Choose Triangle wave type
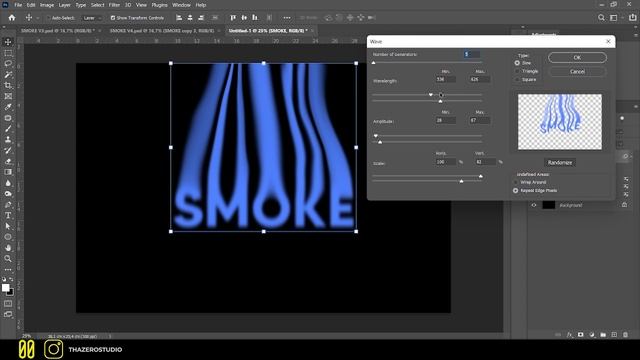Viewport: 640px width, 360px height. [x=517, y=71]
